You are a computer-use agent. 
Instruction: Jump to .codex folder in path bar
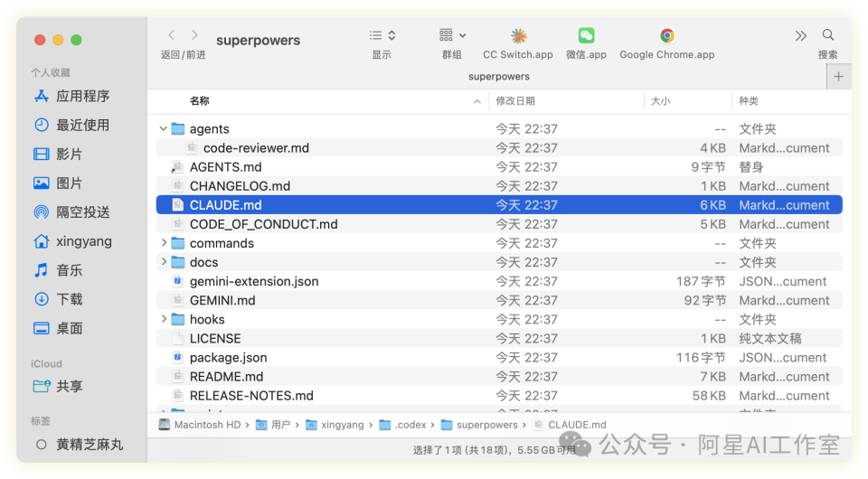click(402, 425)
